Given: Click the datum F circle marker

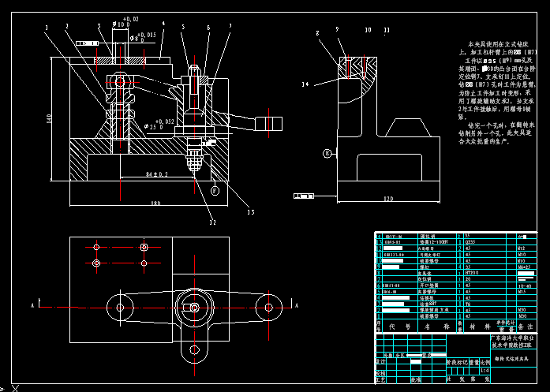Looking at the screenshot, I should coord(214,190).
